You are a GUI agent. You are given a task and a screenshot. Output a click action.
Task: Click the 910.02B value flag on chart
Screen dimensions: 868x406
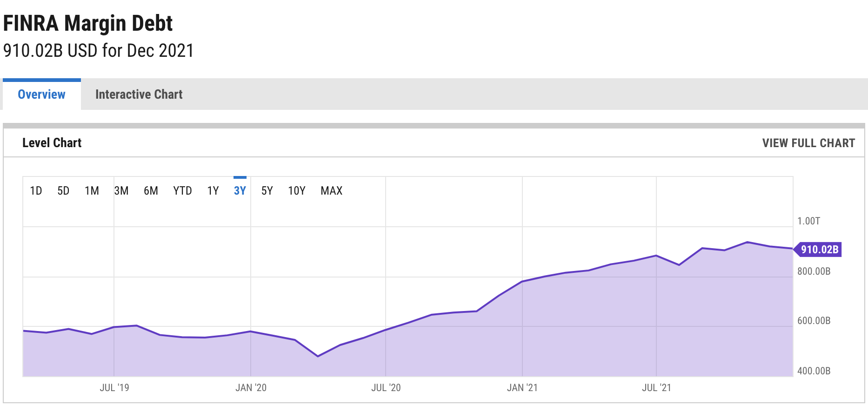pyautogui.click(x=817, y=250)
